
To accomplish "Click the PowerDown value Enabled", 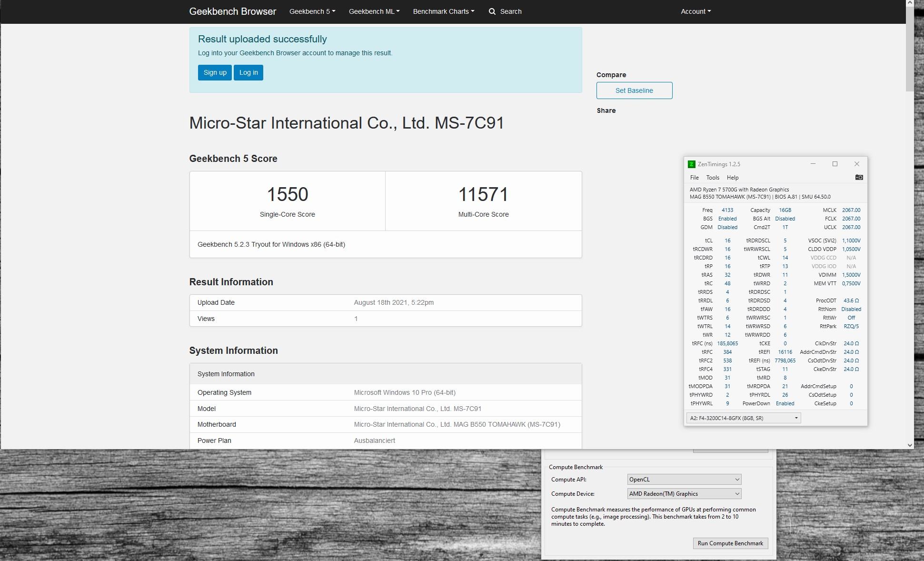I will coord(785,403).
